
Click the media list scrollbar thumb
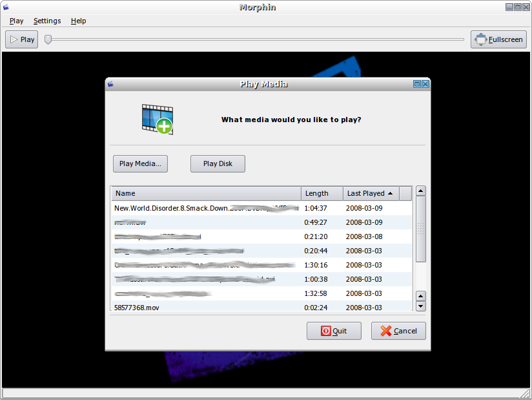[421, 229]
